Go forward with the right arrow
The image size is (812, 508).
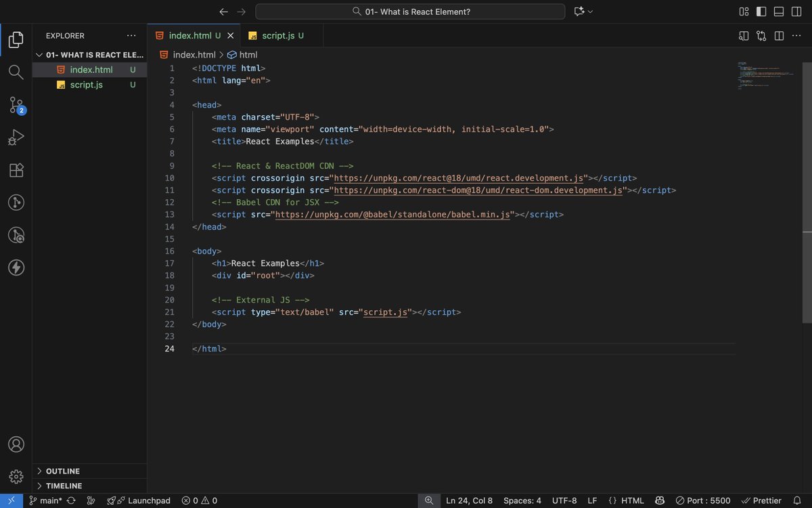point(242,12)
